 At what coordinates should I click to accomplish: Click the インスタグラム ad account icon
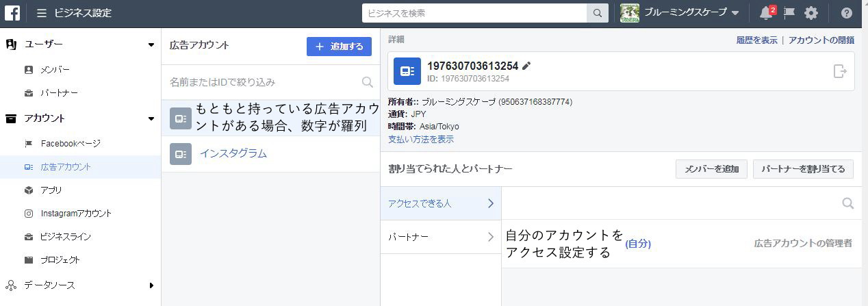tap(181, 154)
